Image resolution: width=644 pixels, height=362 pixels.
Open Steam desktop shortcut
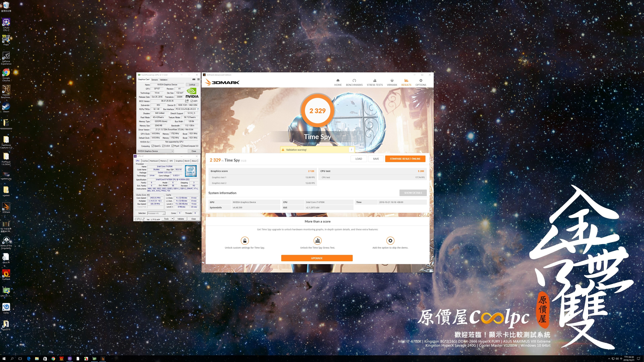pyautogui.click(x=6, y=107)
